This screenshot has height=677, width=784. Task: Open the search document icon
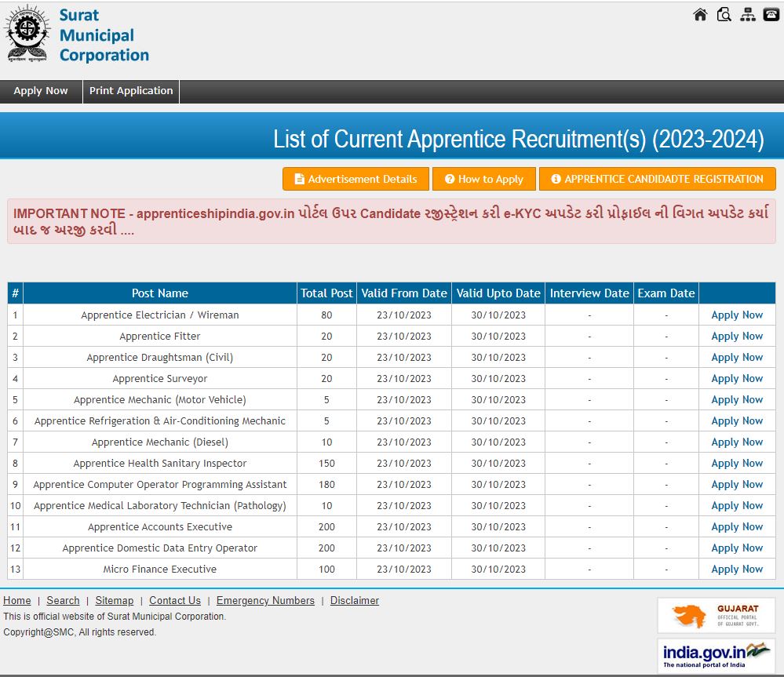point(724,14)
